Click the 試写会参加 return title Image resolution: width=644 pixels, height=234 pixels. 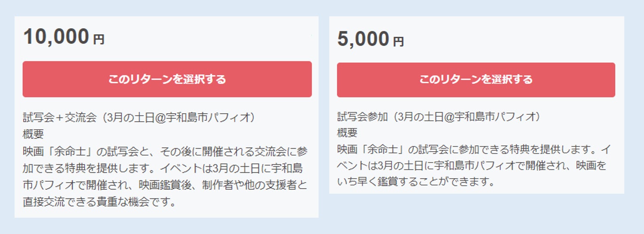438,116
